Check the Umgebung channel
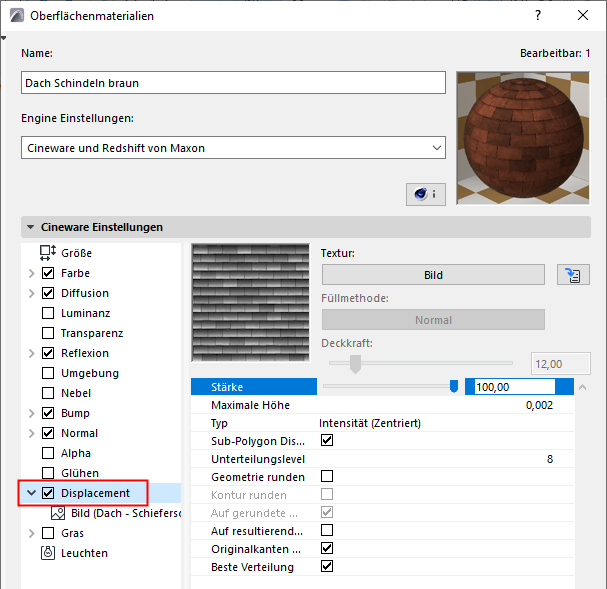Image resolution: width=607 pixels, height=589 pixels. pos(48,373)
